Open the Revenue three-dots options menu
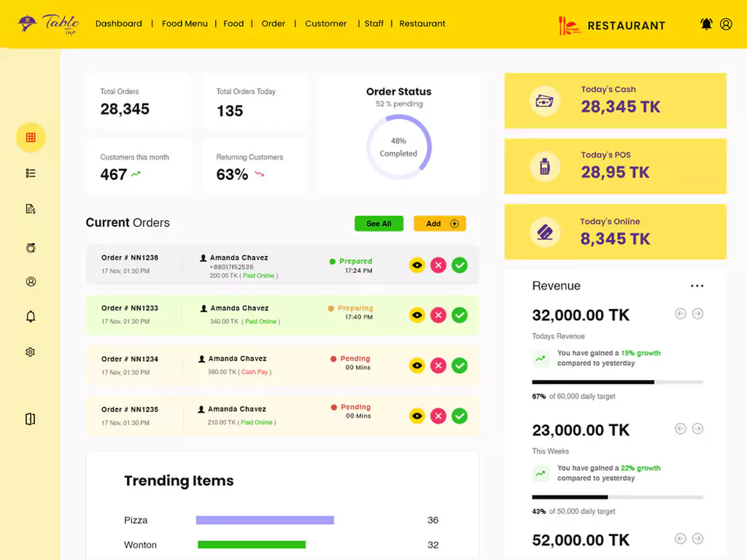Image resolution: width=747 pixels, height=560 pixels. pos(697,287)
